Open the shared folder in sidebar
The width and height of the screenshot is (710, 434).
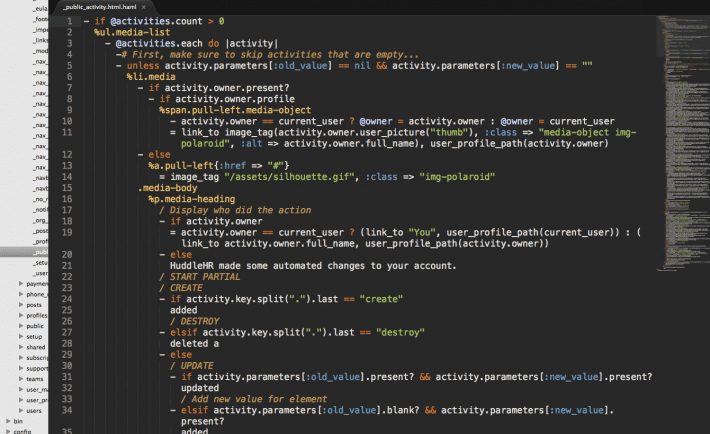pos(36,347)
